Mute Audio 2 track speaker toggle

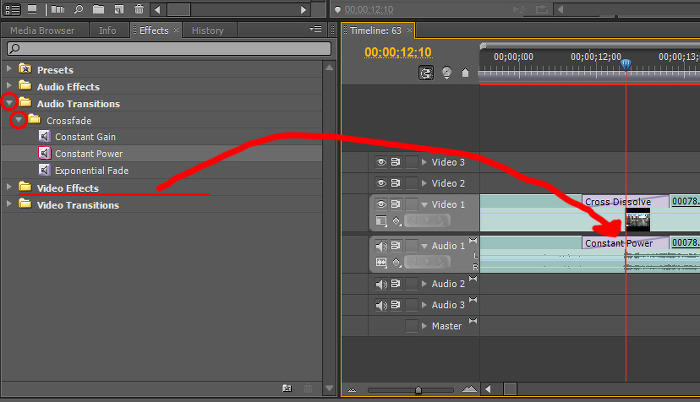pyautogui.click(x=381, y=284)
